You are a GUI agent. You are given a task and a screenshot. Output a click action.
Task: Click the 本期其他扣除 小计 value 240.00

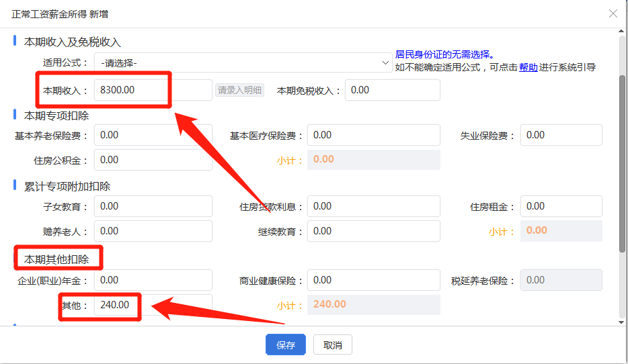374,304
